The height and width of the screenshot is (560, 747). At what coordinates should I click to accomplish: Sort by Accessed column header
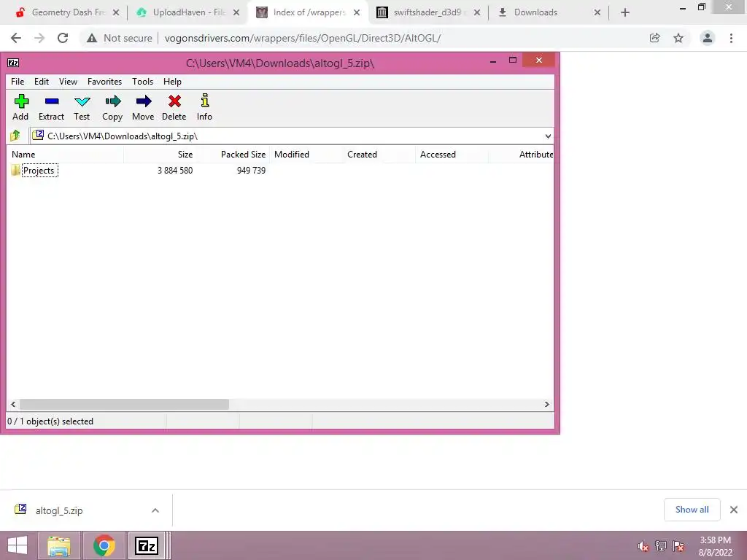[451, 155]
